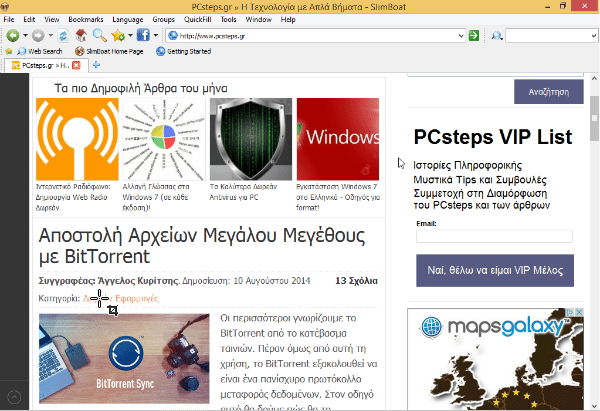Viewport: 600px width, 411px height.
Task: Click the search engine icon by search box
Action: tap(497, 36)
